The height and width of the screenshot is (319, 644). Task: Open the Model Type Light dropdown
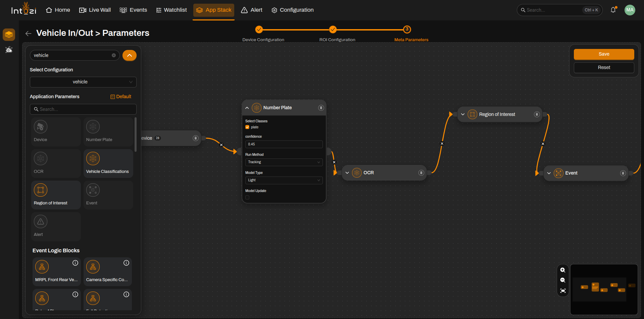284,180
